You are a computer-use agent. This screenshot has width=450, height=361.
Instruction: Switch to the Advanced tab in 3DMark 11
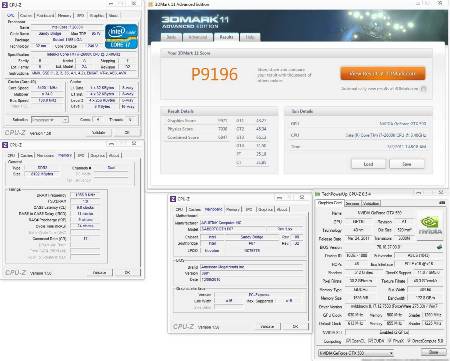click(x=198, y=37)
